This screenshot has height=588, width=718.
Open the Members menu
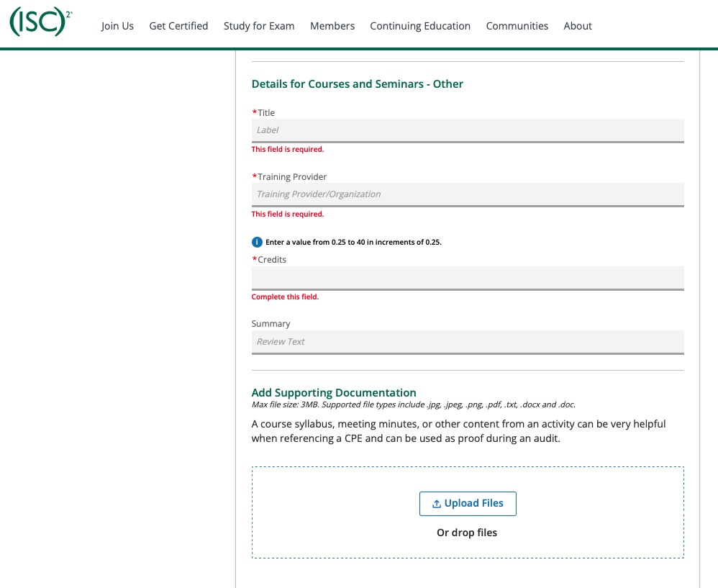(x=332, y=26)
